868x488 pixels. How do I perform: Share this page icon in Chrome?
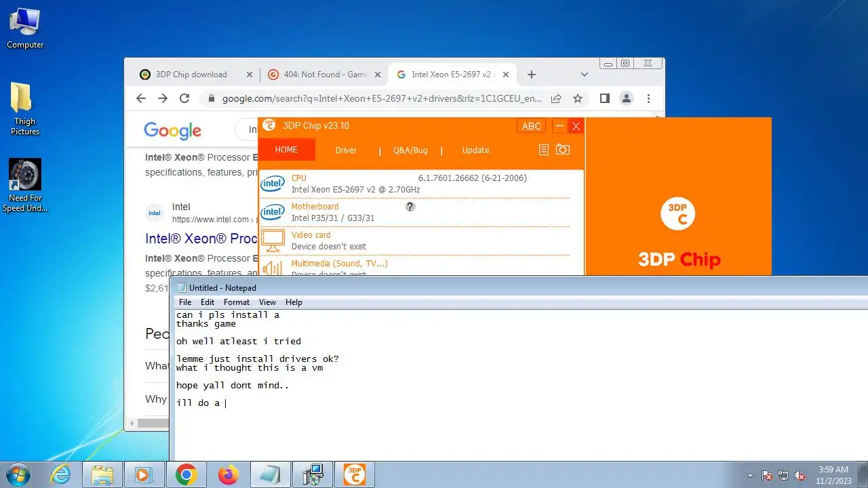point(556,98)
